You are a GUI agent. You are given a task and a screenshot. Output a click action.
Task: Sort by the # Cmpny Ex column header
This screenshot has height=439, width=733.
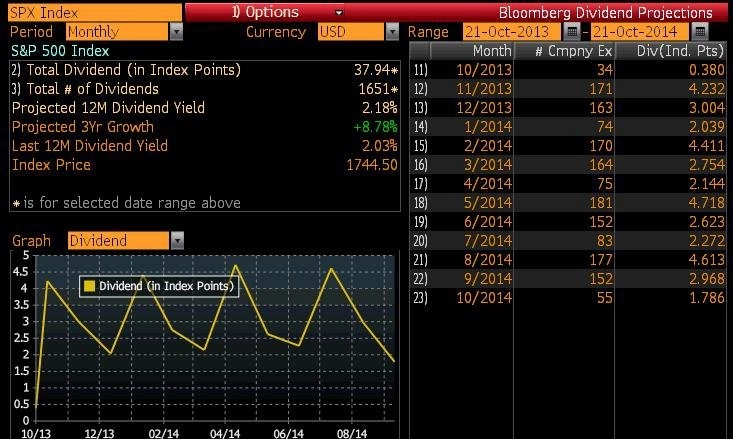565,50
